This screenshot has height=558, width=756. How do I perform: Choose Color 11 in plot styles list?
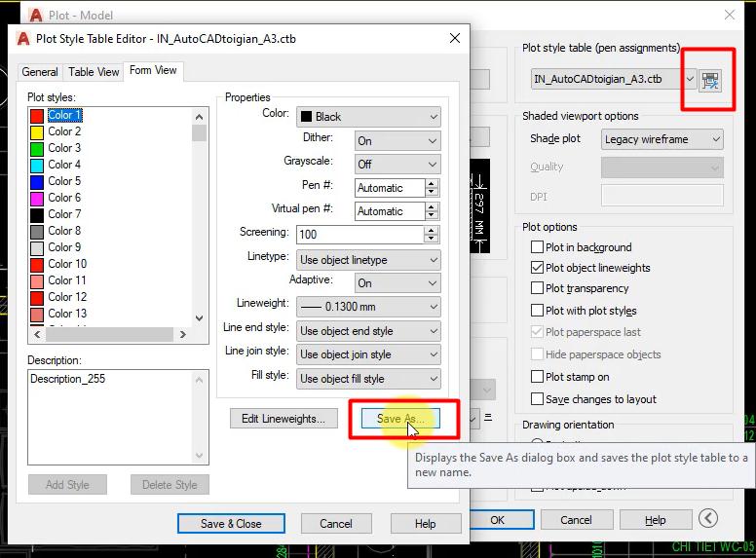click(x=67, y=280)
